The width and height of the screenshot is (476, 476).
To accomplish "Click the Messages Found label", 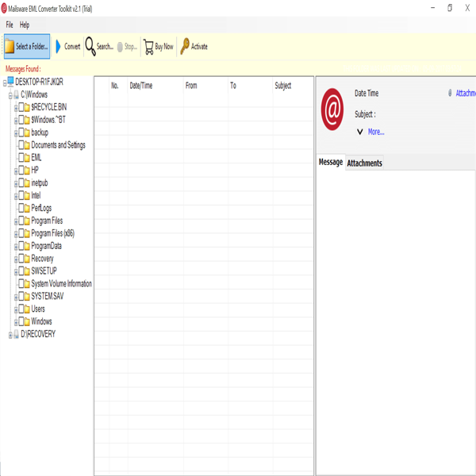I will [x=23, y=69].
